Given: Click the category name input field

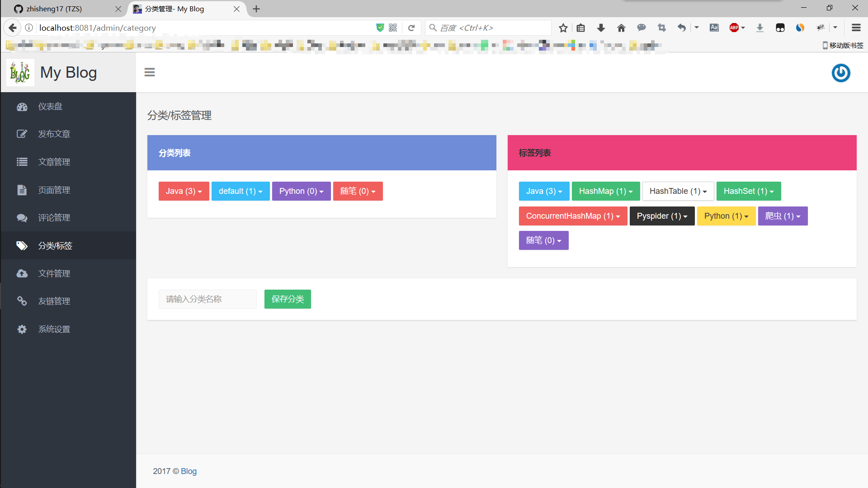Looking at the screenshot, I should (208, 299).
